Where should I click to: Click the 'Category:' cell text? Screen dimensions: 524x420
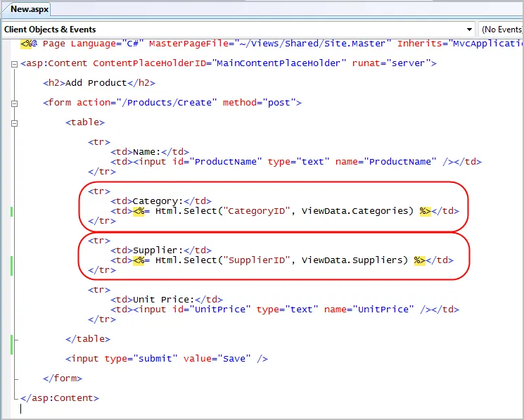158,201
